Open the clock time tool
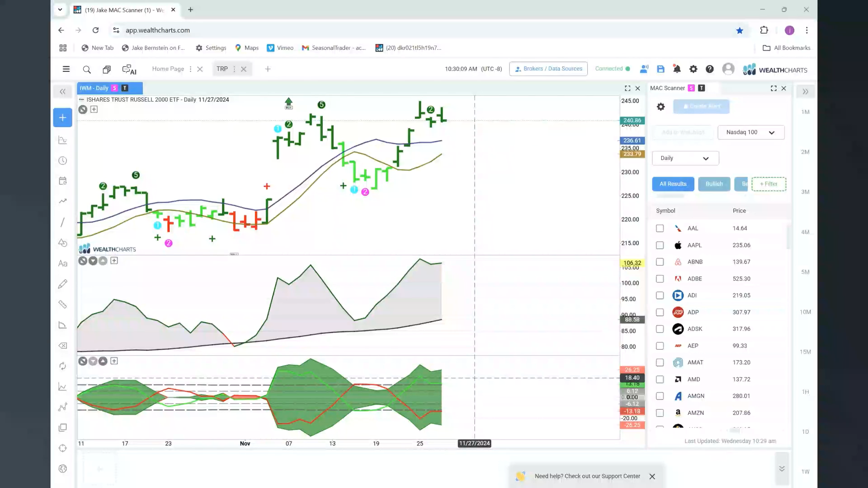The image size is (868, 488). tap(63, 161)
